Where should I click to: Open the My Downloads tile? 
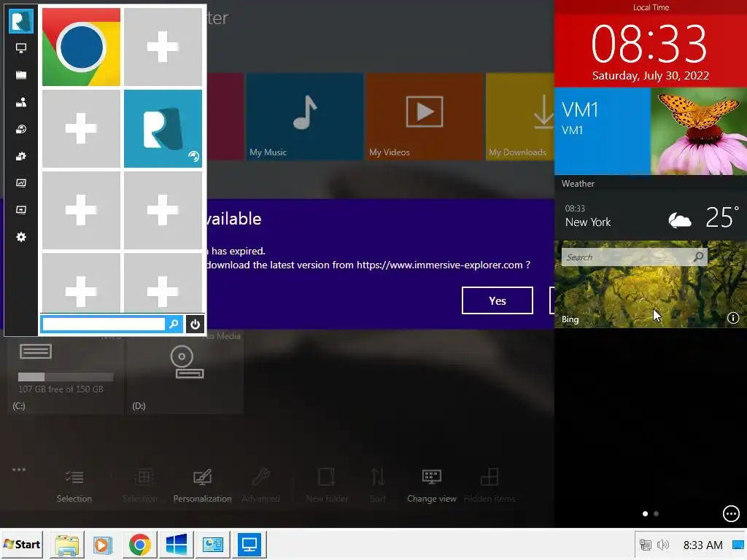point(519,117)
